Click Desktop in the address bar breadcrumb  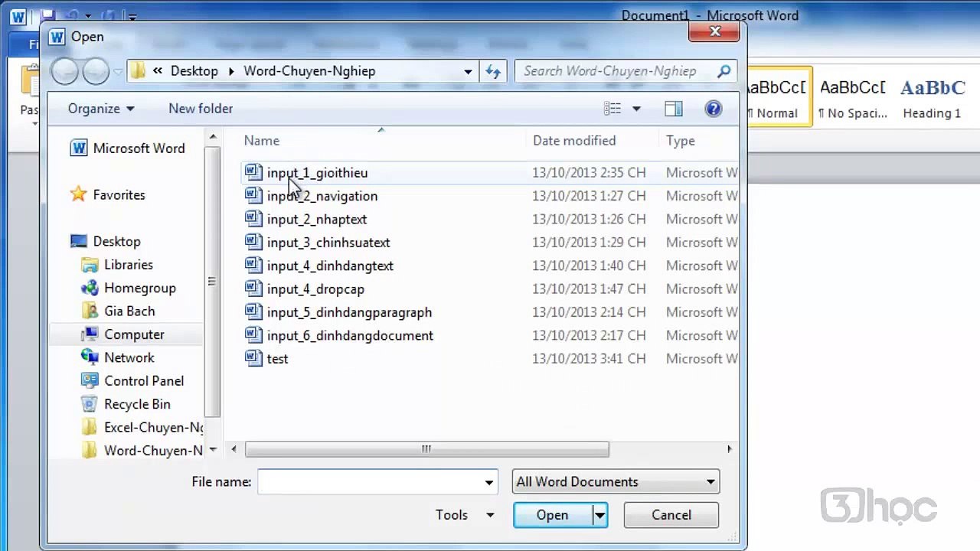pos(194,71)
